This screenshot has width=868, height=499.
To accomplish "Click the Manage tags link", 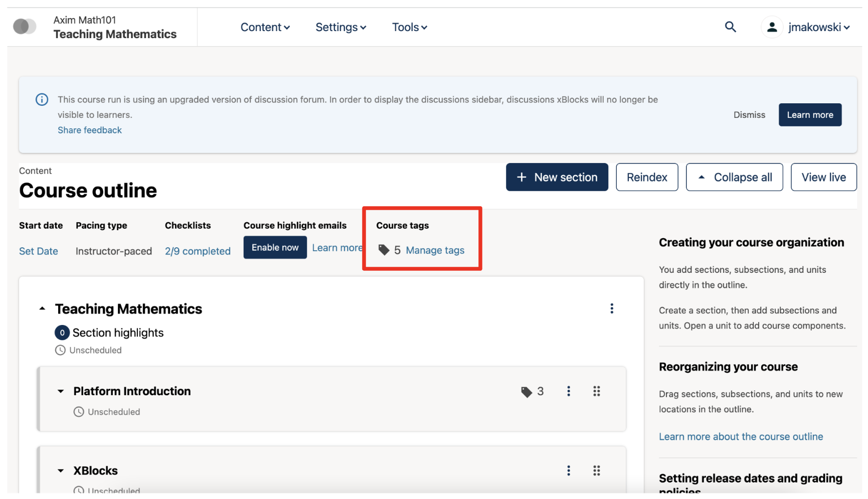I will click(x=434, y=250).
